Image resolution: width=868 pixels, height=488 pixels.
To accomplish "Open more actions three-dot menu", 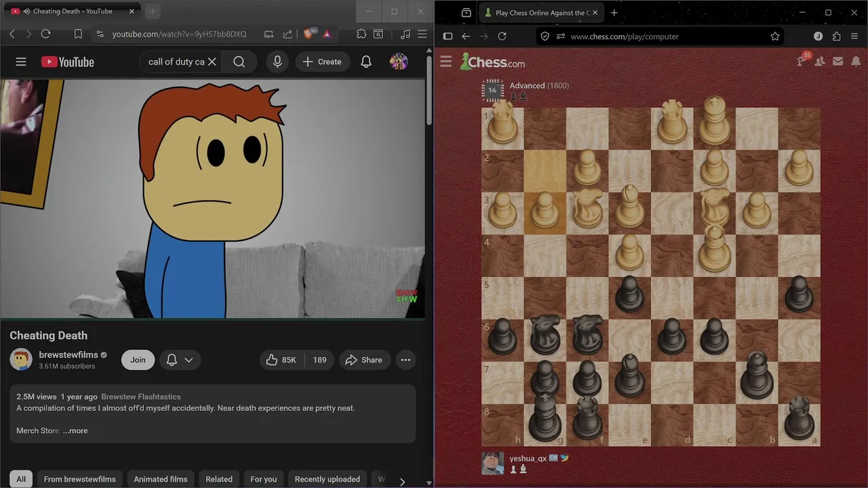I will pyautogui.click(x=406, y=360).
